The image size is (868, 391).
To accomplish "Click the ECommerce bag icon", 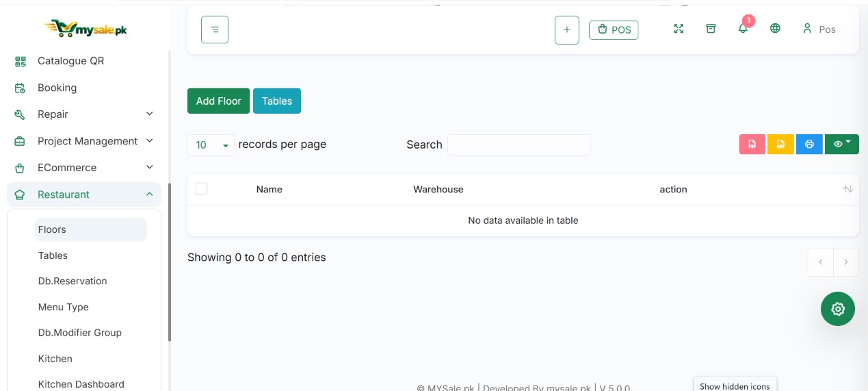I will pos(21,168).
